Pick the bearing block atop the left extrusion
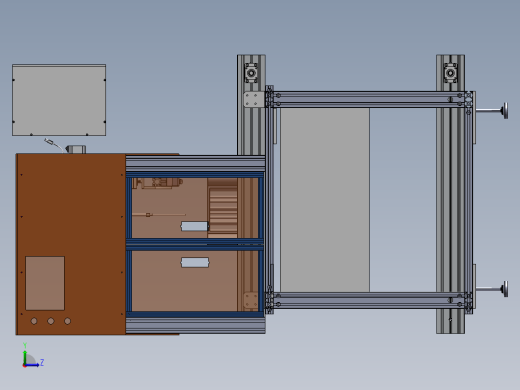520x390 pixels. (251, 73)
